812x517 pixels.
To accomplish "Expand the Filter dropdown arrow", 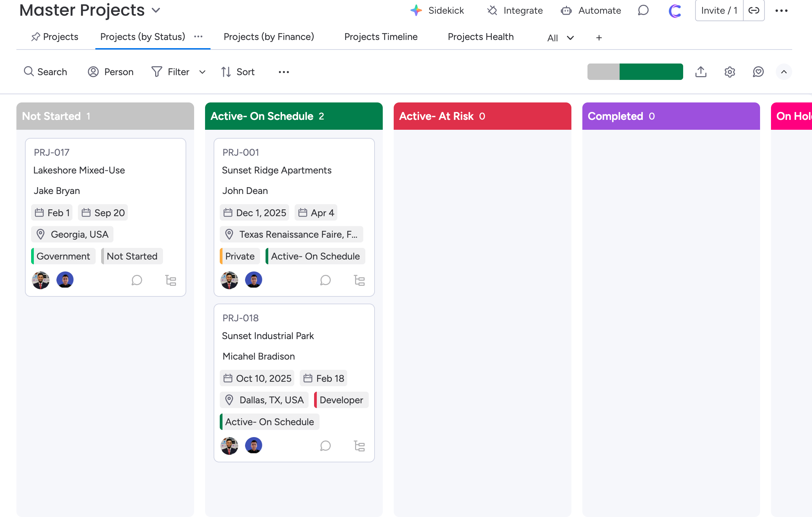I will [202, 72].
